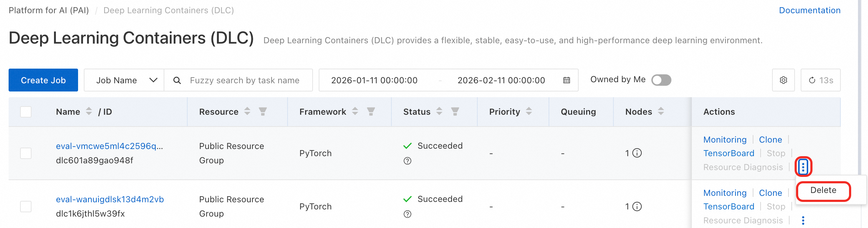Open the Documentation link
868x228 pixels.
pyautogui.click(x=810, y=10)
